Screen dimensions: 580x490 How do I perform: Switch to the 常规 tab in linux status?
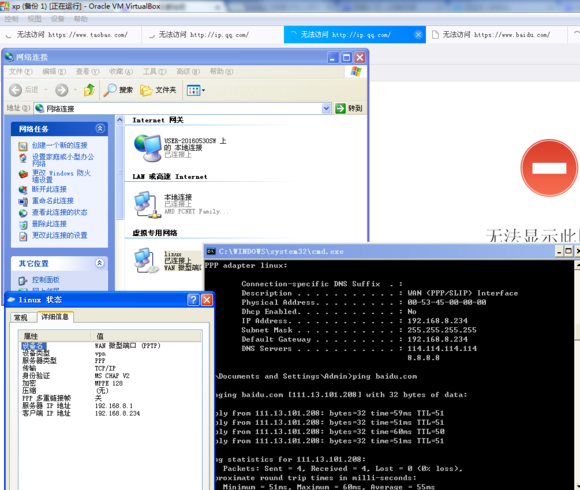[x=21, y=317]
